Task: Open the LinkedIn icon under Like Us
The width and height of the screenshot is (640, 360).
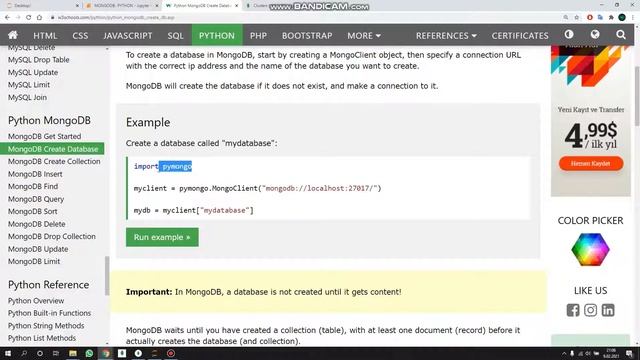Action: [x=608, y=310]
